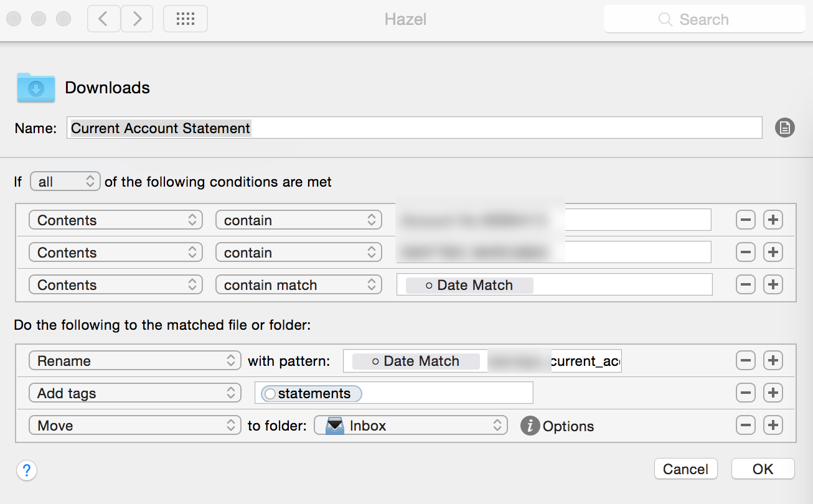Click the Downloads folder icon

tap(36, 88)
